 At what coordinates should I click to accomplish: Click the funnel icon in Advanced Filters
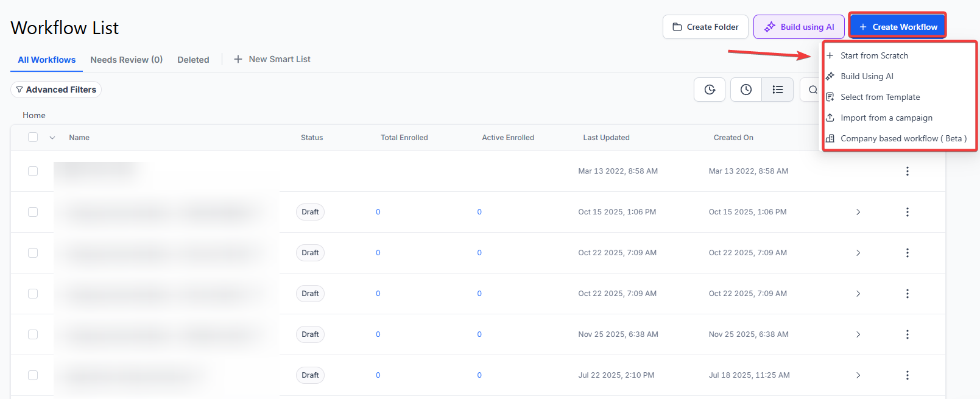(19, 90)
